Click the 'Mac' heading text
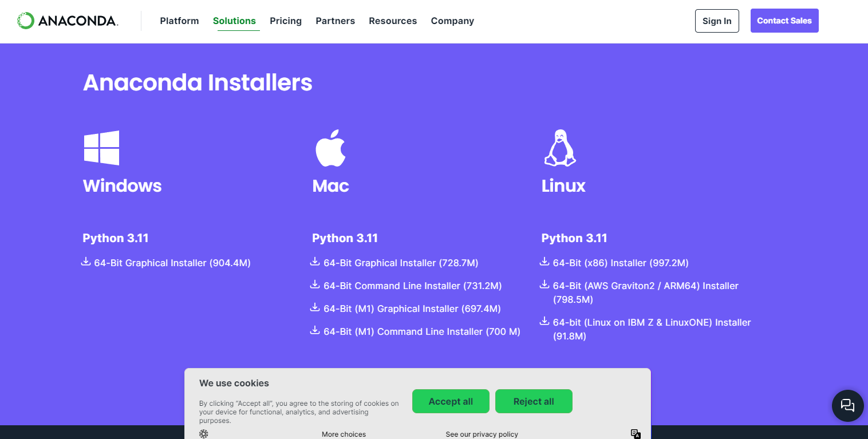Viewport: 868px width, 439px height. point(330,185)
